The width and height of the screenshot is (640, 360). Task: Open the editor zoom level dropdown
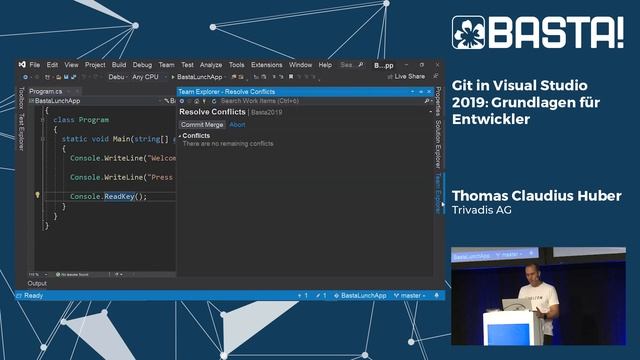pos(38,274)
